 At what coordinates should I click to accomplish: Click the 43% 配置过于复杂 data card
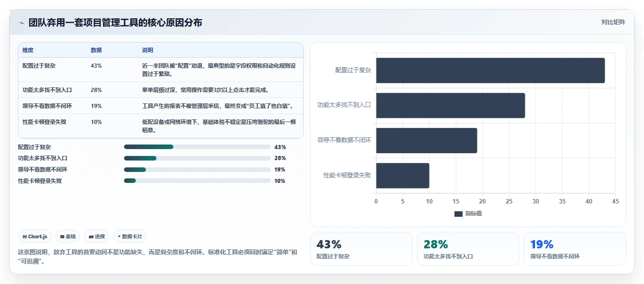coord(361,249)
